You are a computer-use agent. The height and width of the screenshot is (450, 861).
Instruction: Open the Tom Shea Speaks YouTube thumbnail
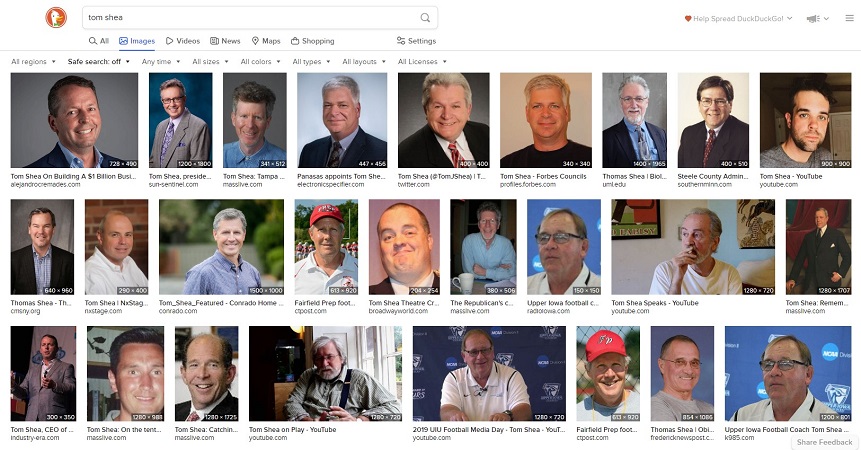[x=693, y=247]
